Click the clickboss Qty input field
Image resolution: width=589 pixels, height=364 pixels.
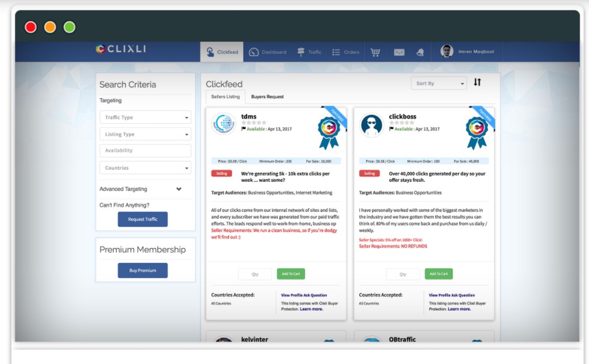coord(402,274)
